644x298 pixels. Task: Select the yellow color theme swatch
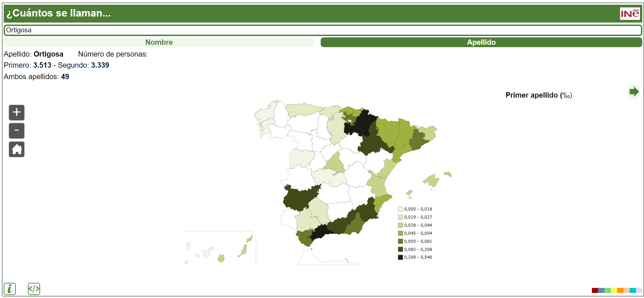tap(614, 290)
